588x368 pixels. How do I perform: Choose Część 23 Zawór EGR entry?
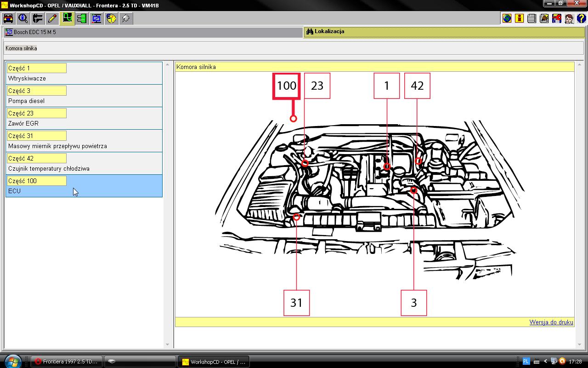(x=84, y=118)
